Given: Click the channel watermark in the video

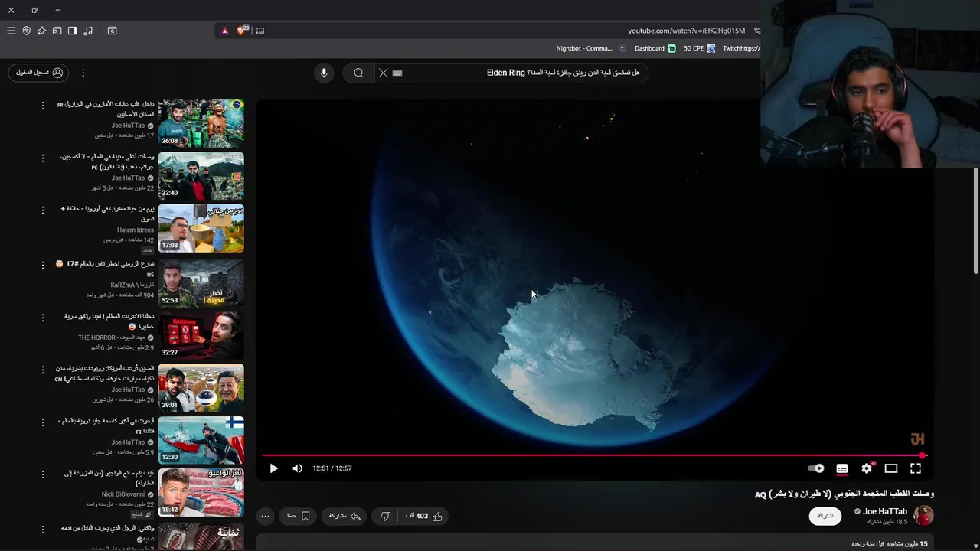Looking at the screenshot, I should [x=917, y=439].
